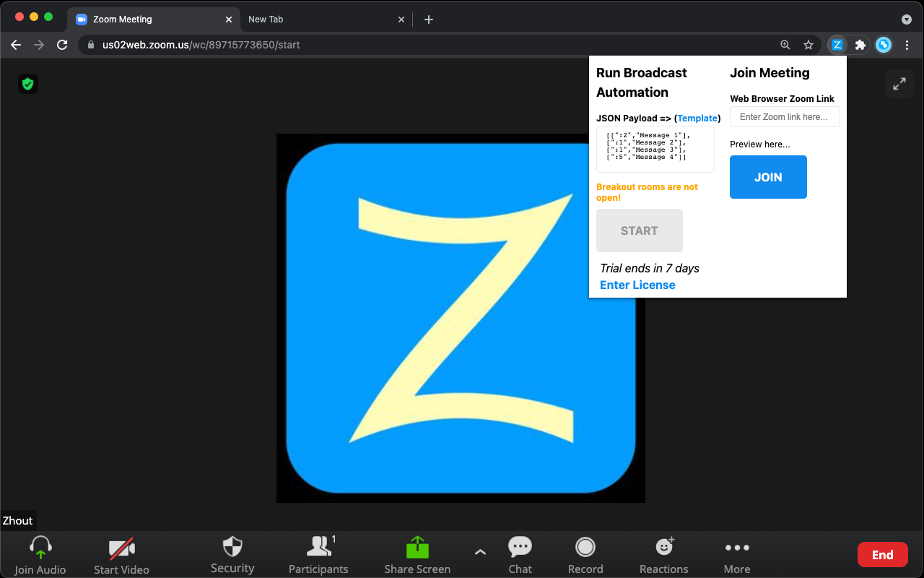Click the 'Run Broadcast Automation' heading
Image resolution: width=924 pixels, height=578 pixels.
(x=642, y=82)
